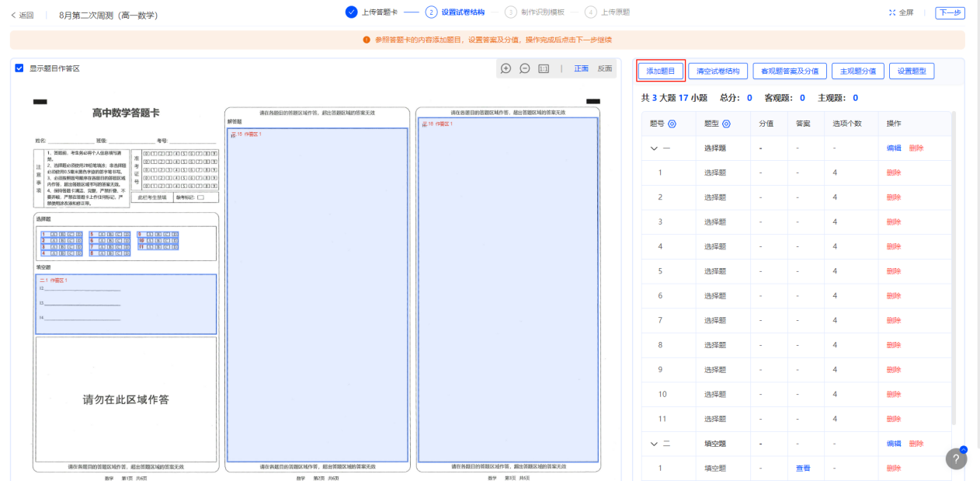Toggle 显示题目作答区 checkbox
The height and width of the screenshot is (481, 980).
tap(19, 68)
